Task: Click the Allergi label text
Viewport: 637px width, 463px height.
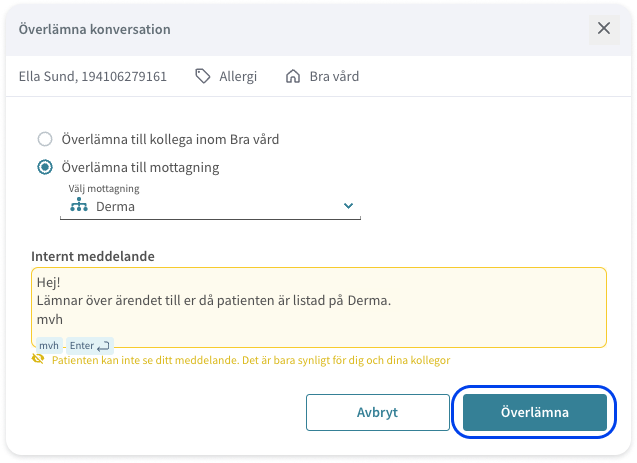Action: point(238,76)
